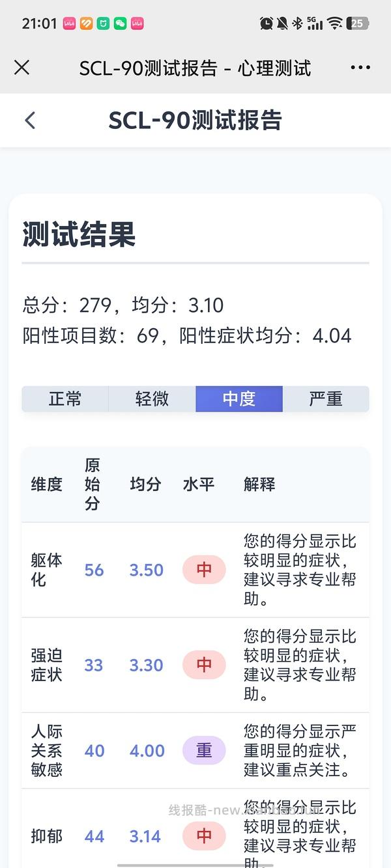Screen dimensions: 391x868
Task: Switch to the 轻微 severity tab
Action: 152,399
